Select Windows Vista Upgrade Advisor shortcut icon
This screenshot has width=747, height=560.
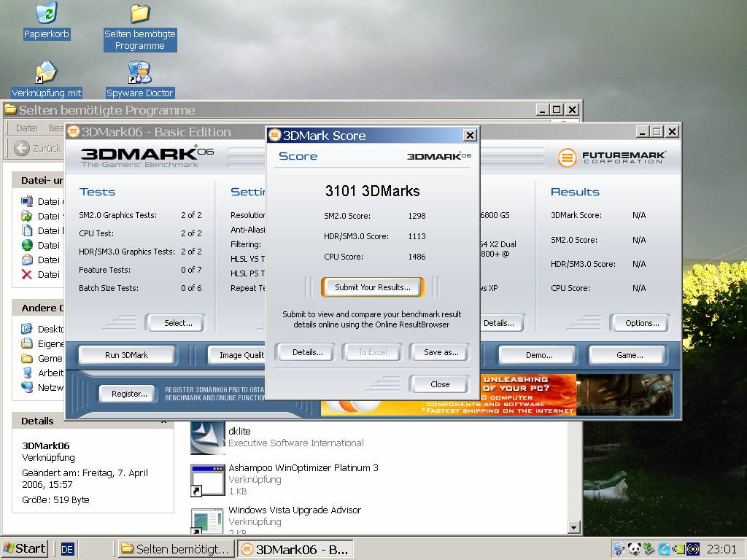[x=207, y=521]
